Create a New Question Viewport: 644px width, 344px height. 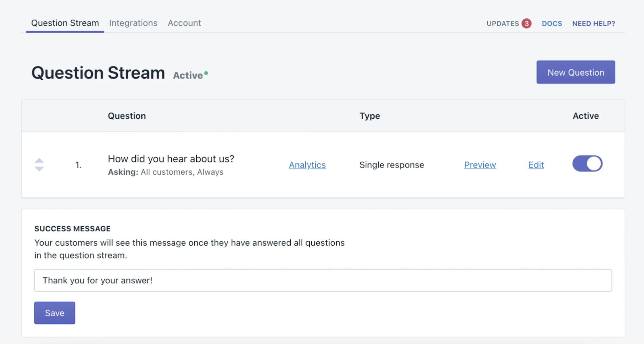point(576,72)
